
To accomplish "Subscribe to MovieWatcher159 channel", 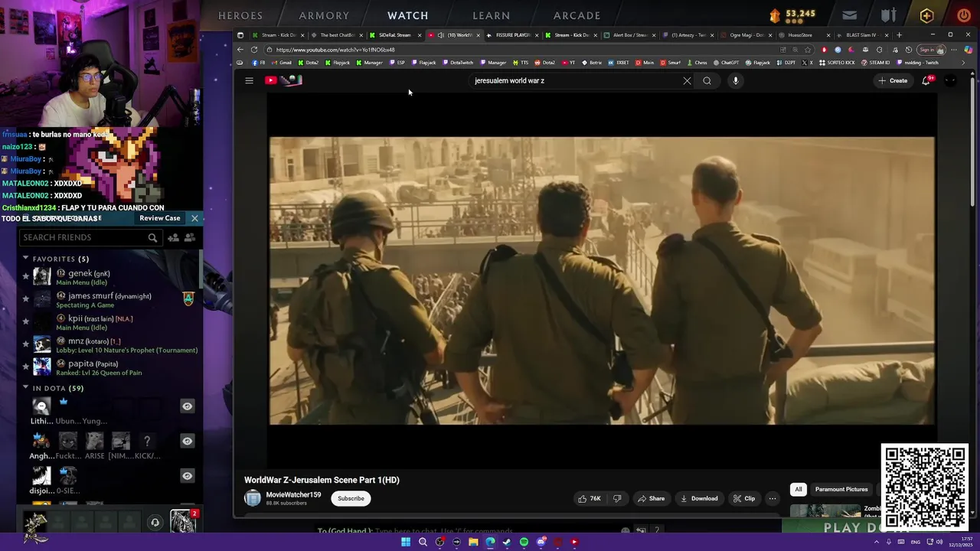I will click(351, 498).
